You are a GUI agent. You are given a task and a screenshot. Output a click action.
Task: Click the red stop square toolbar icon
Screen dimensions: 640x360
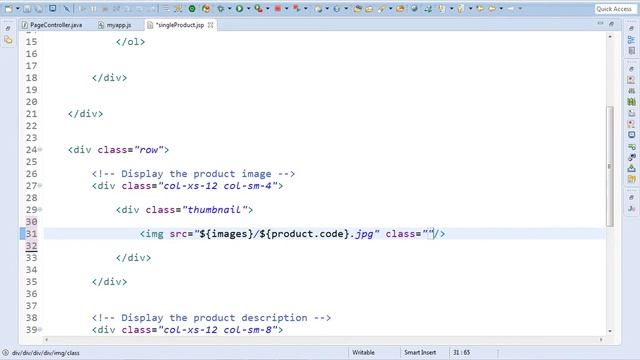pos(278,9)
